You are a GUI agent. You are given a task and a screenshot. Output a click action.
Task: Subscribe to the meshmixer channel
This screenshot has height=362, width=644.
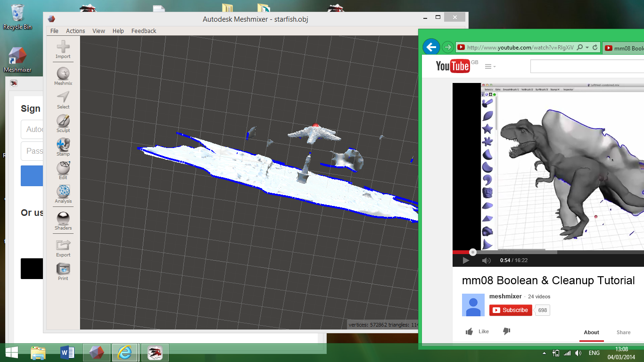tap(511, 310)
